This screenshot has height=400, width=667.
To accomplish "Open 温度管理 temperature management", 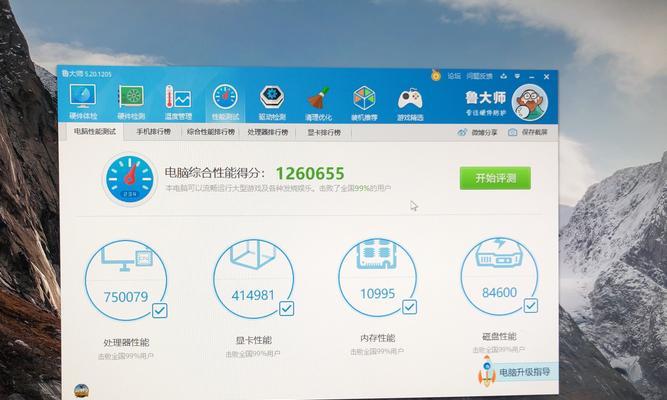I will (x=178, y=102).
